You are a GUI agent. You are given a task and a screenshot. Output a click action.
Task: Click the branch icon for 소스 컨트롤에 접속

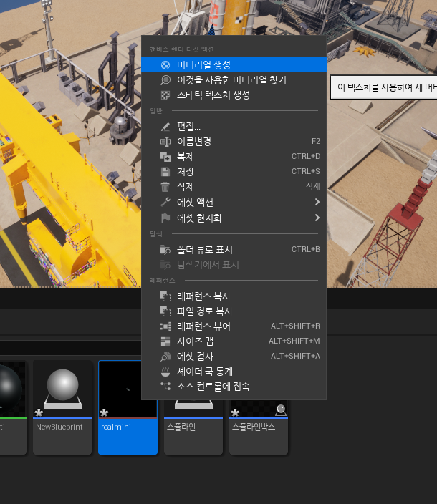[165, 386]
